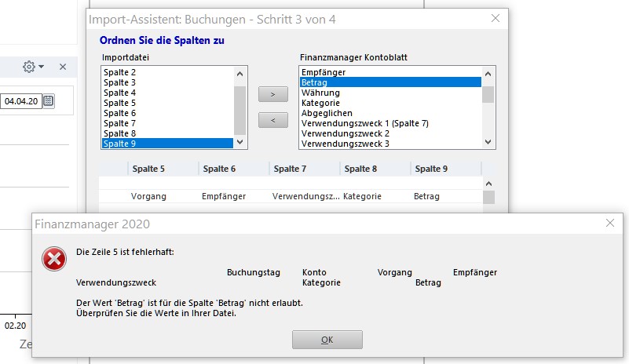This screenshot has height=364, width=629.
Task: Close the Import-Assistent window
Action: click(495, 18)
